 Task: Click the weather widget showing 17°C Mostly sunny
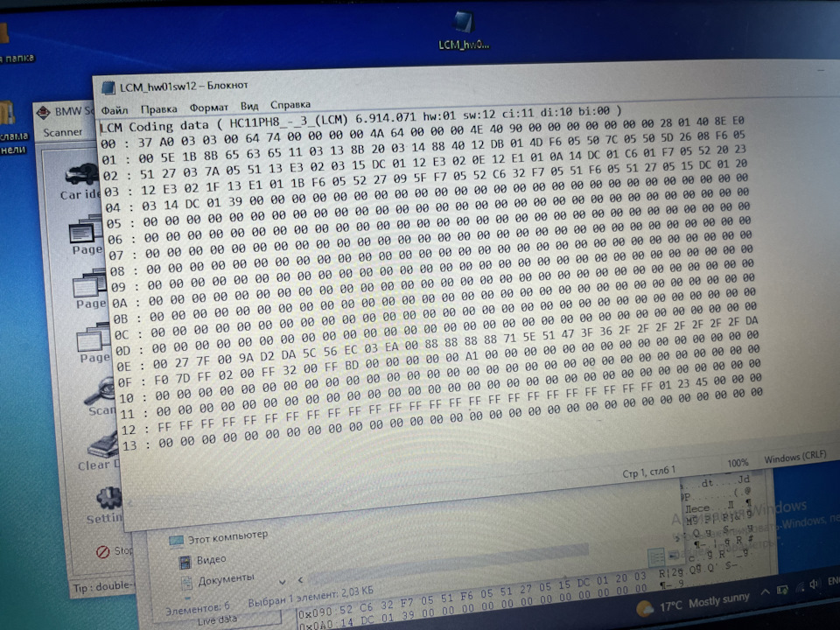692,605
